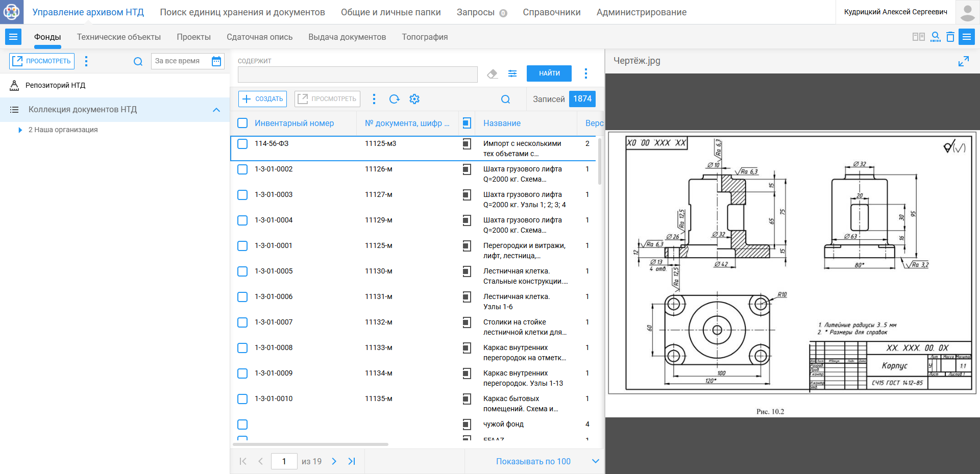The image size is (980, 474).
Task: Switch to the Проекты tab
Action: (193, 37)
